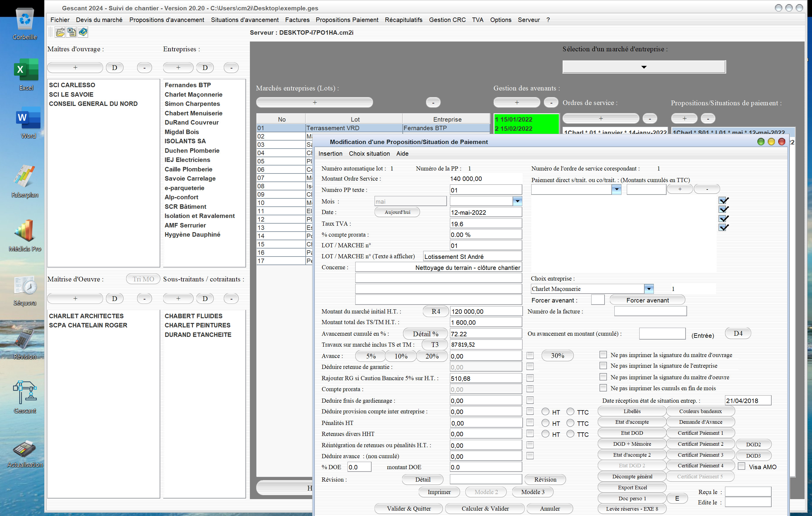The width and height of the screenshot is (812, 516).
Task: Check 'Ne pas imprimer les cumuls en fin de mois'
Action: coord(603,388)
